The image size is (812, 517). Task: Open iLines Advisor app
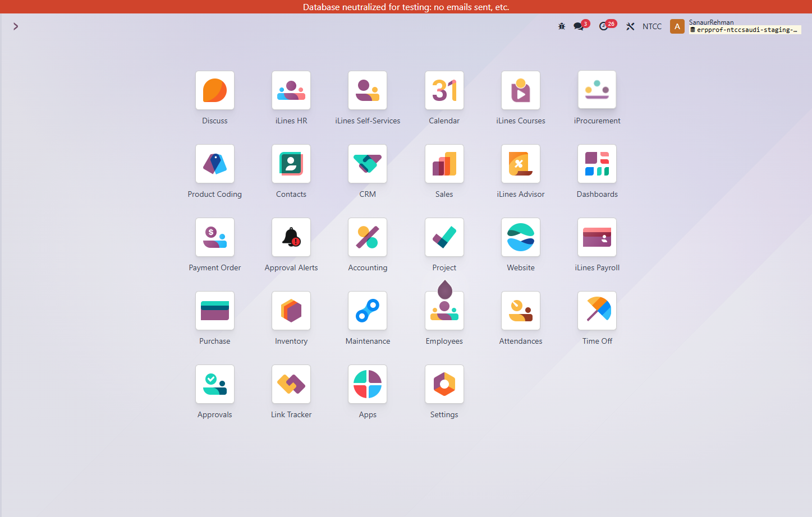(521, 164)
